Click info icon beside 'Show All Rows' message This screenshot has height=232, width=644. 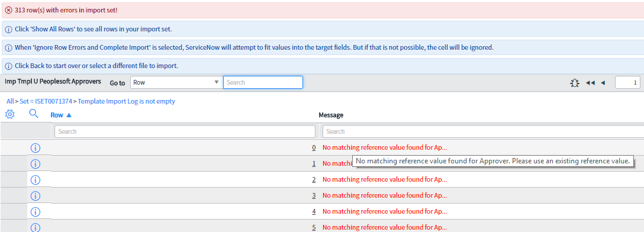(x=9, y=30)
